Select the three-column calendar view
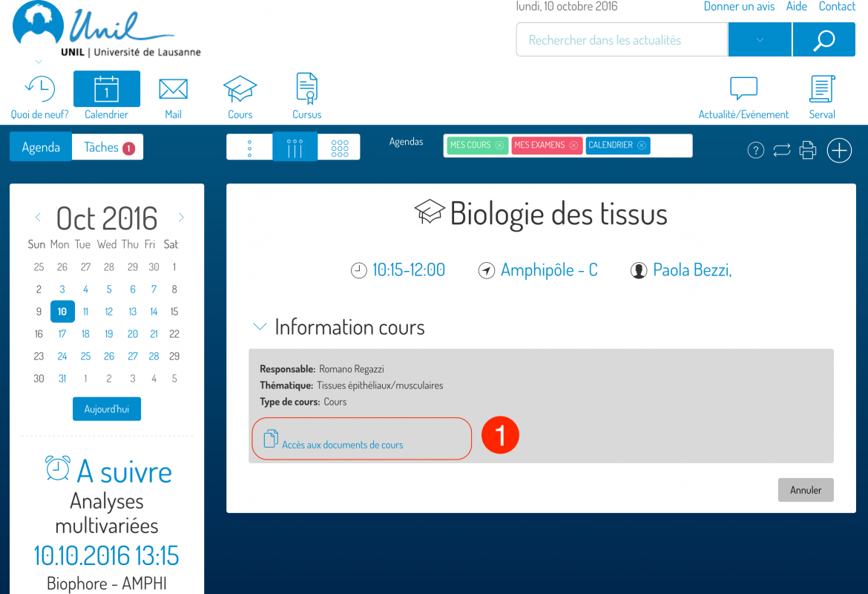Viewport: 868px width, 594px height. [295, 147]
